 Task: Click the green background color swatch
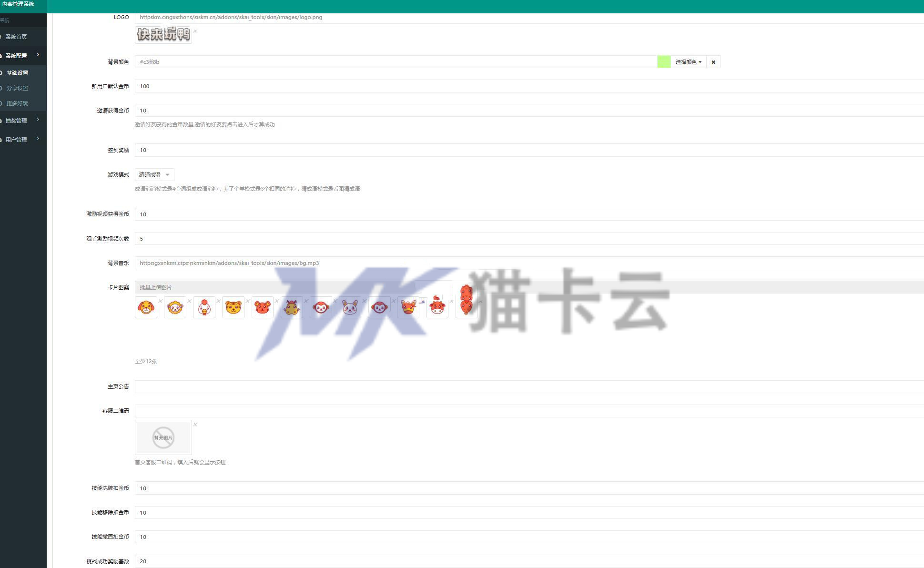coord(664,62)
